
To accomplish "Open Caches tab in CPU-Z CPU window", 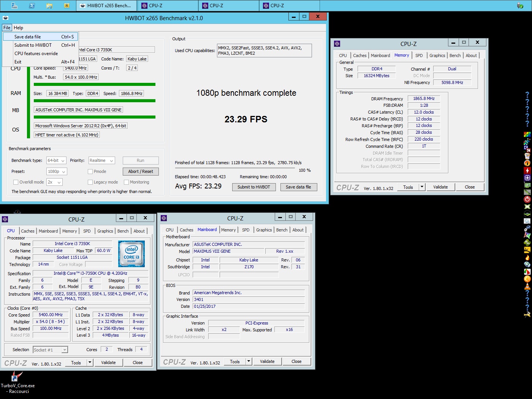I will click(28, 231).
